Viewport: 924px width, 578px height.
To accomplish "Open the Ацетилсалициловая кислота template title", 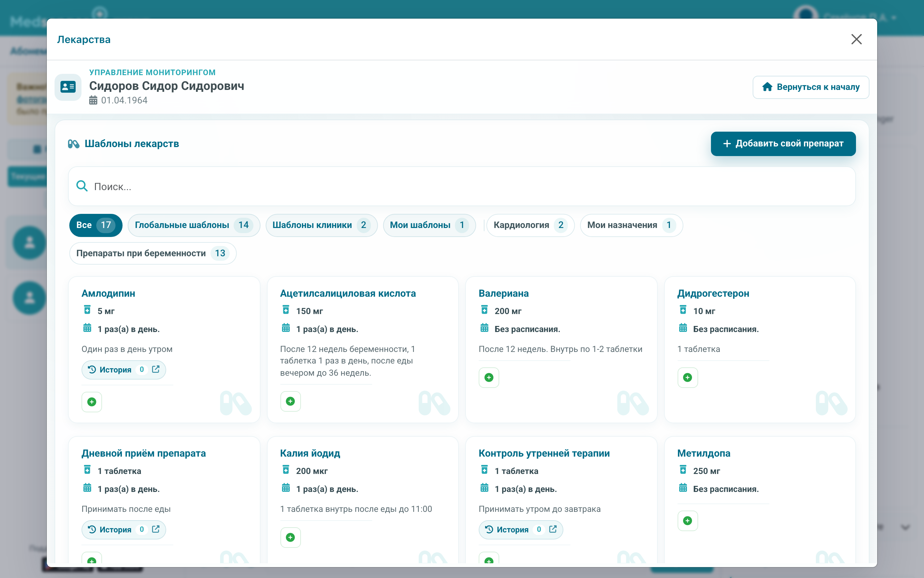I will tap(348, 293).
